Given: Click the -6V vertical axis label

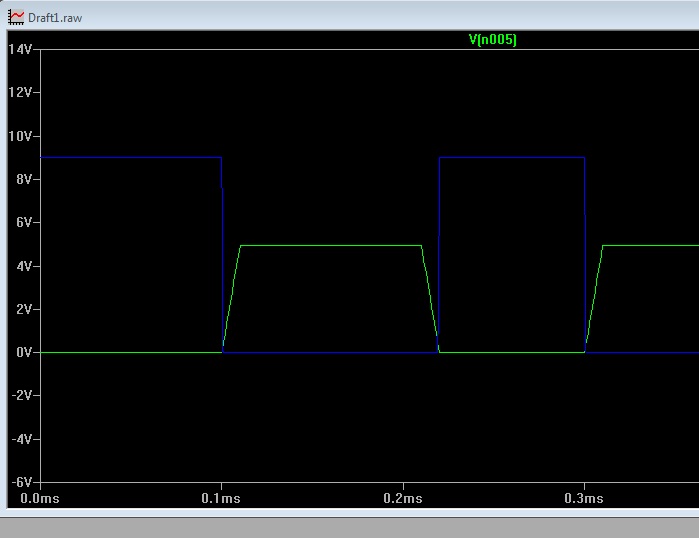Looking at the screenshot, I should pyautogui.click(x=22, y=482).
